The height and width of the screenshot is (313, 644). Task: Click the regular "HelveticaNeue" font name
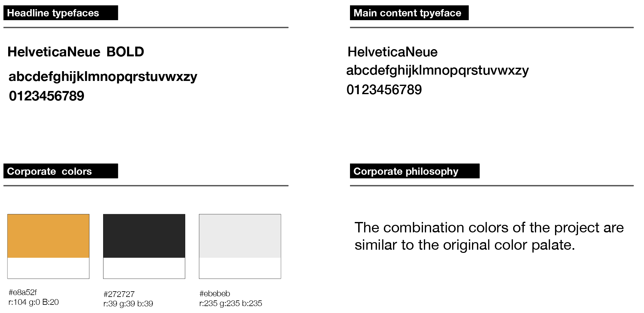392,52
